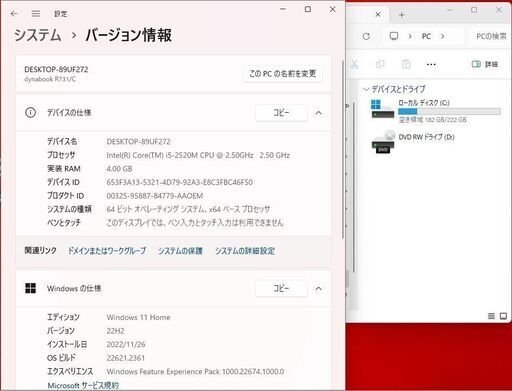Click the info icon beside デバイスの仕様
512x391 pixels.
click(30, 113)
